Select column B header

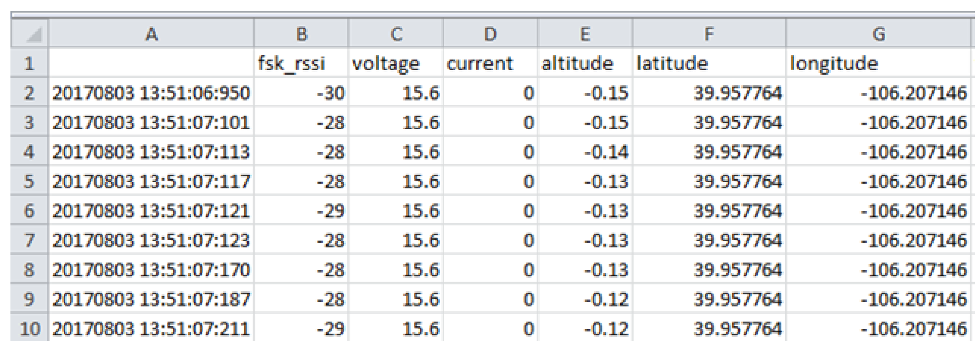[x=301, y=33]
